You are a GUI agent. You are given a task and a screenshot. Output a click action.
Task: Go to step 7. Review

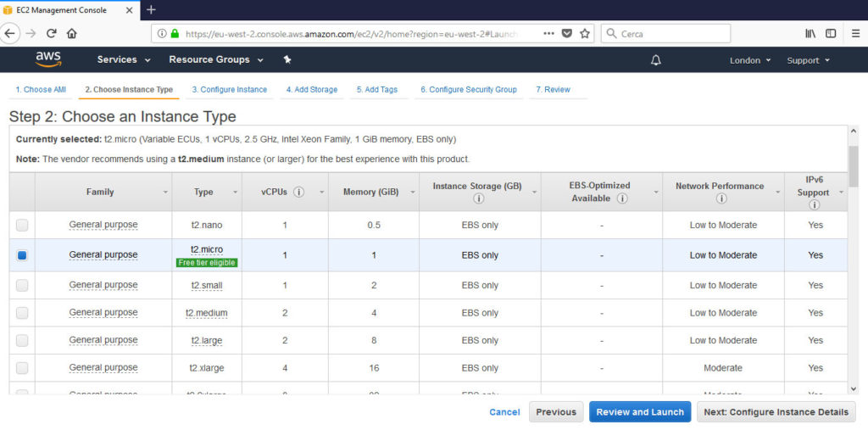pyautogui.click(x=553, y=90)
